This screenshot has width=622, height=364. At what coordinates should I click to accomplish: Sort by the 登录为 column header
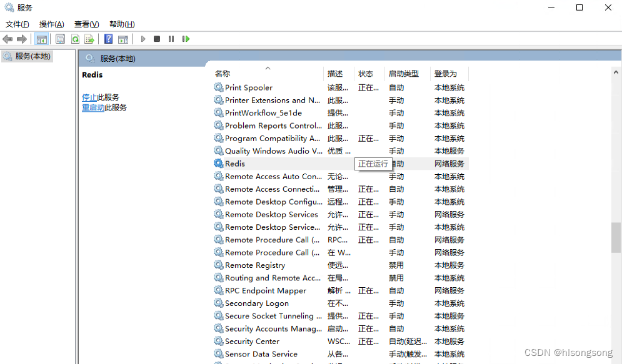[x=445, y=73]
